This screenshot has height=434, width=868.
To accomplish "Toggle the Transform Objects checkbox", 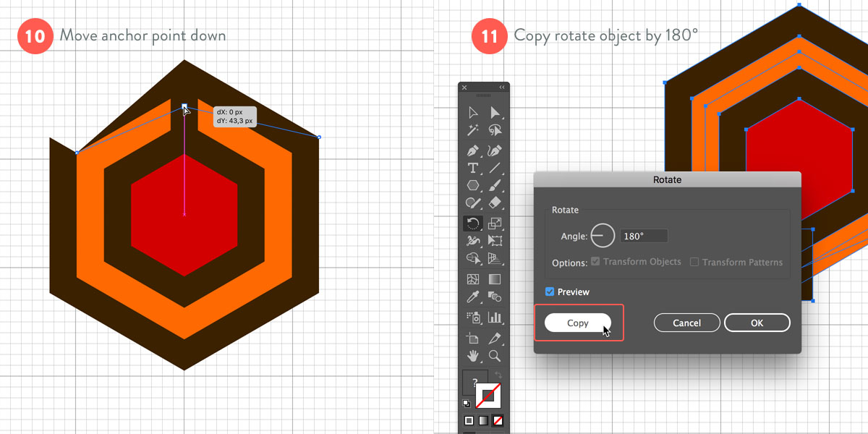I will point(596,262).
